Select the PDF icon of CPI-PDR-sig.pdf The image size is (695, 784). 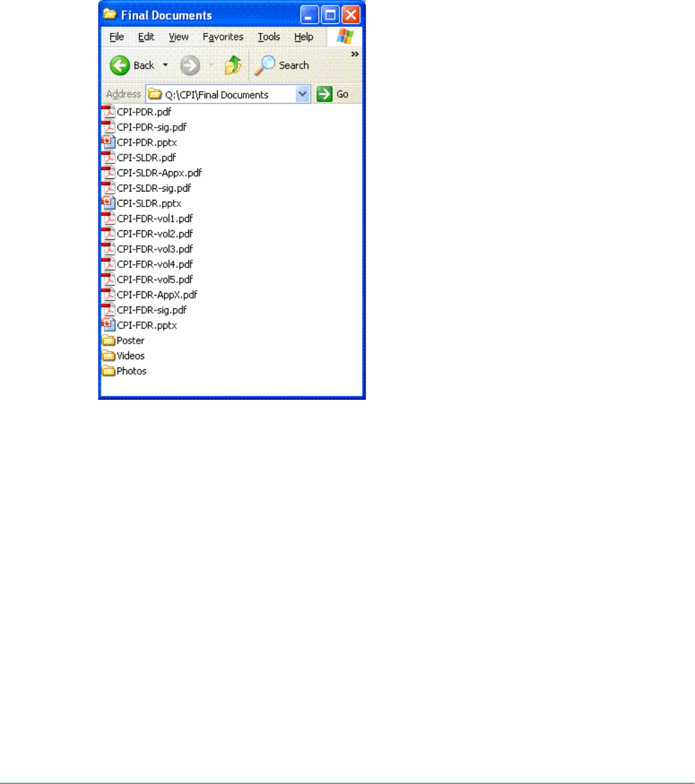click(x=109, y=127)
